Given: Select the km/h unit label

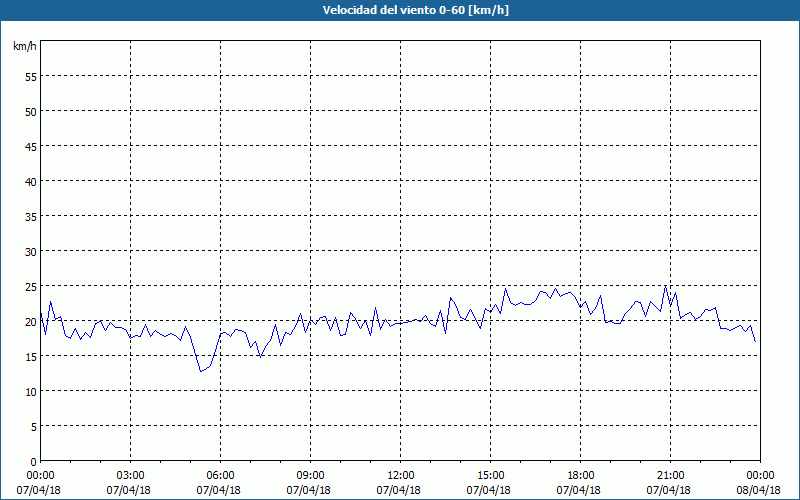Looking at the screenshot, I should (24, 46).
